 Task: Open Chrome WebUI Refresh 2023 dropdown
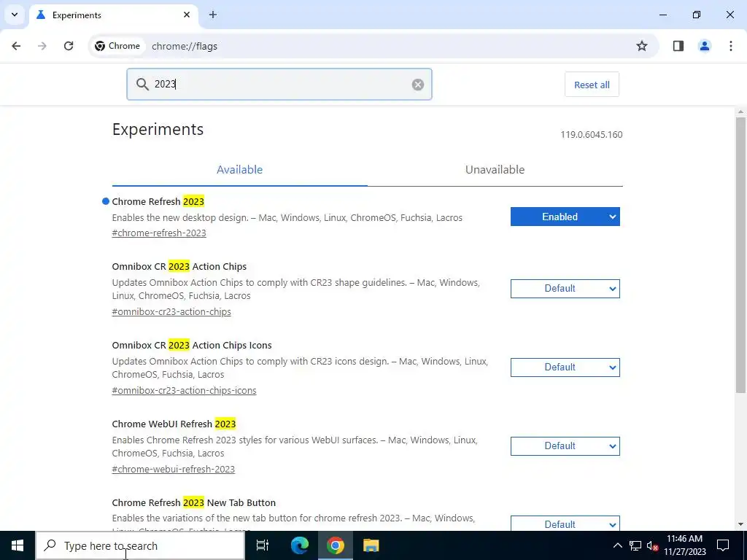coord(565,446)
